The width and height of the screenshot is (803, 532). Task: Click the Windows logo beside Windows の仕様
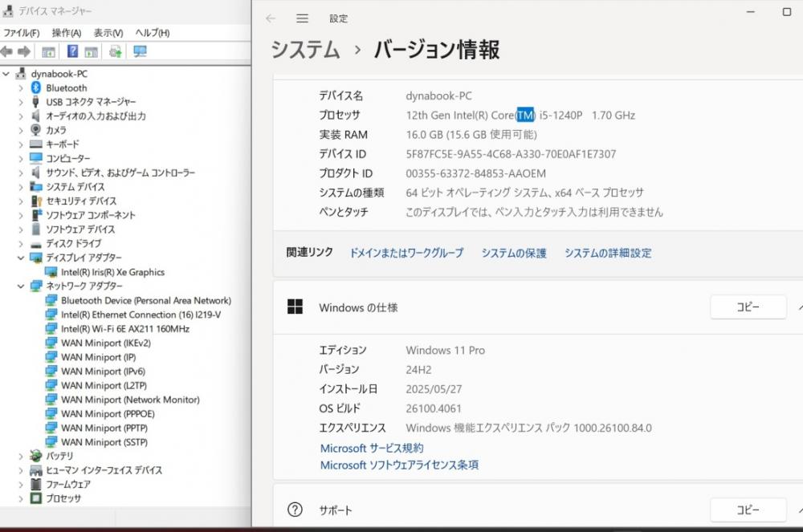point(295,307)
